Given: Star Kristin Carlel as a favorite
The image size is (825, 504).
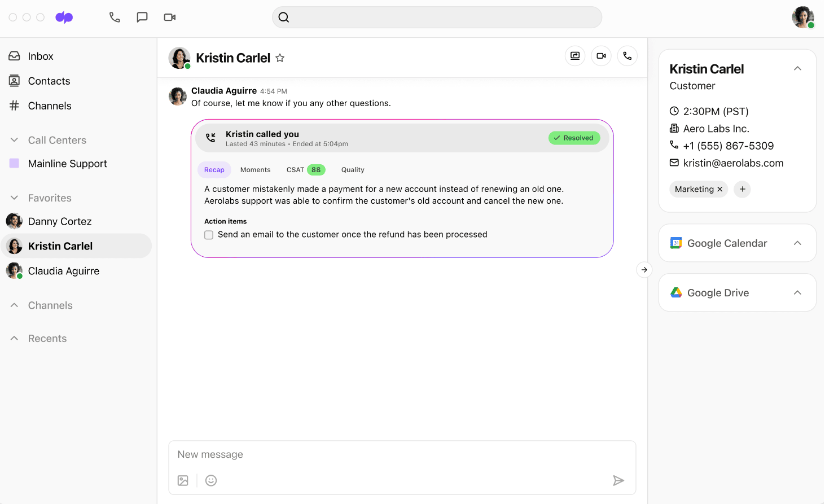Looking at the screenshot, I should 280,58.
